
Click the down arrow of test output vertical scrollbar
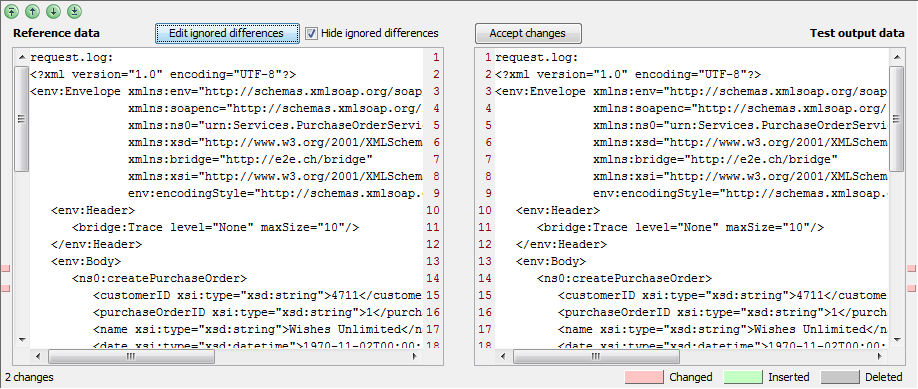coord(896,339)
